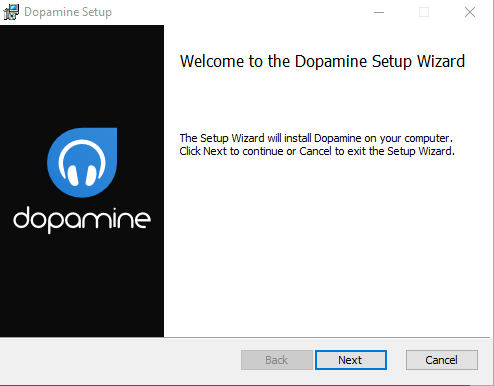Click the white dopamine wordmark below the logo

[82, 219]
